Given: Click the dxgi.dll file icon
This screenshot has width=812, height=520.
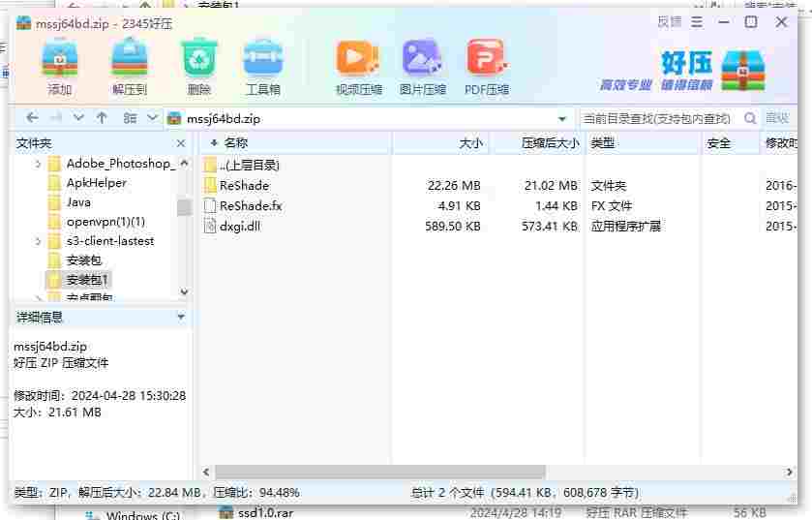Looking at the screenshot, I should [210, 226].
